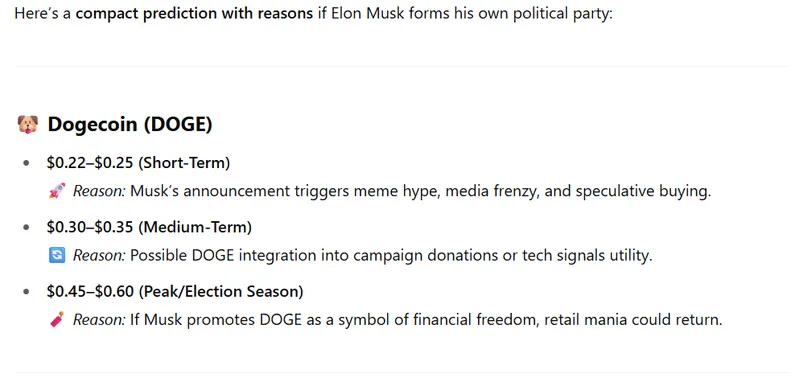This screenshot has height=378, width=799.
Task: Click the blue refresh arrows emoji
Action: point(57,255)
